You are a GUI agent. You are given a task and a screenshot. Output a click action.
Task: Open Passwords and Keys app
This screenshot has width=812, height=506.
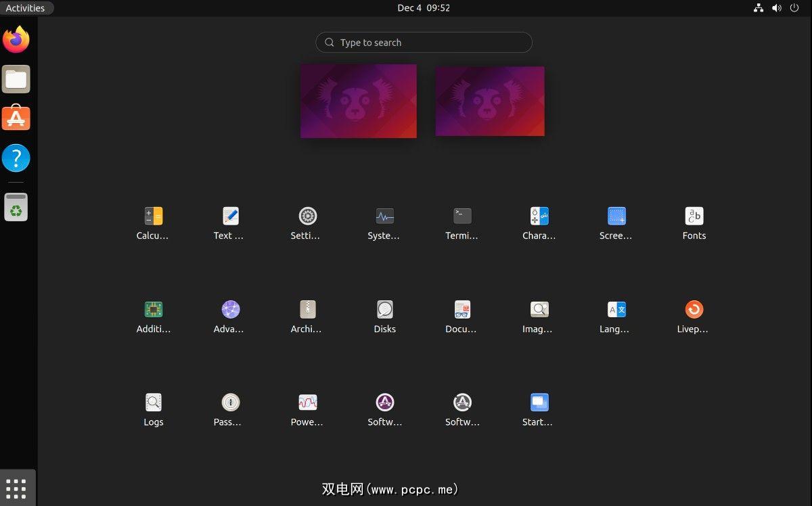click(231, 403)
